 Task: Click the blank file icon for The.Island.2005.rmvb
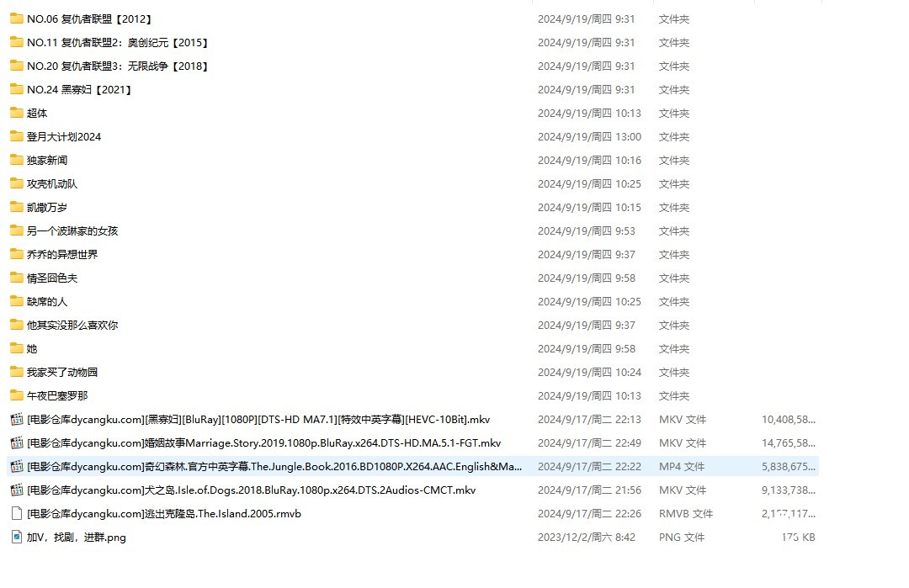pyautogui.click(x=17, y=513)
